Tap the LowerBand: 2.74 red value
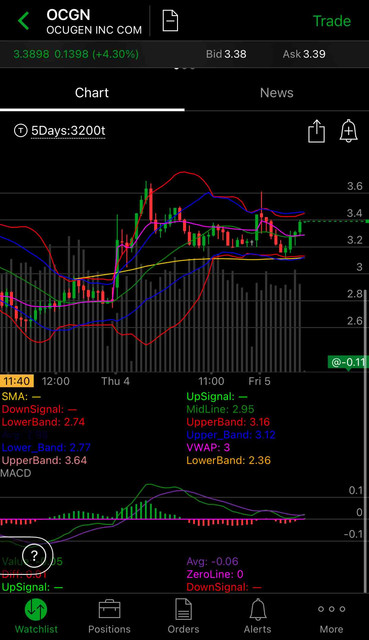Viewport: 369px width, 640px height. tap(43, 422)
